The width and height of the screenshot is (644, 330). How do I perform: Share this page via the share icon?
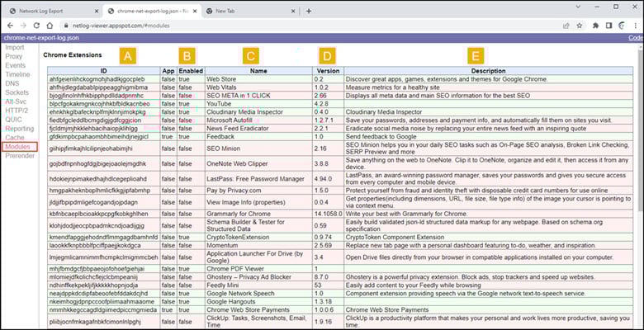(x=566, y=26)
